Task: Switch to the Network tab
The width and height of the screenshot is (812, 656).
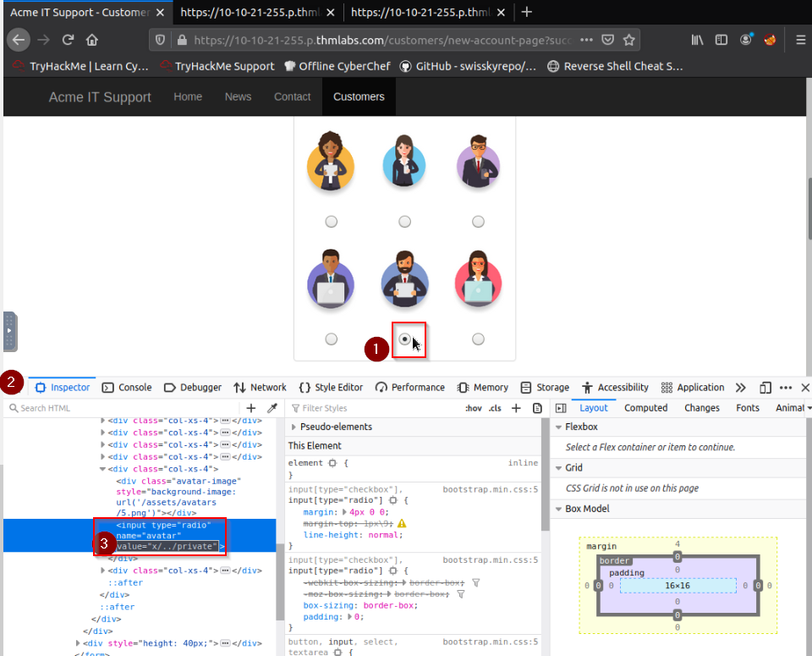Action: pyautogui.click(x=260, y=388)
